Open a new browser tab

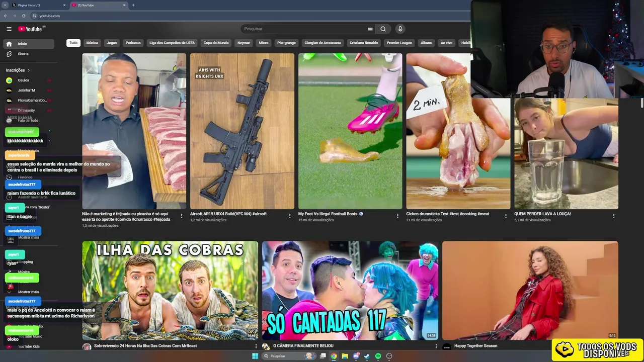pyautogui.click(x=133, y=5)
